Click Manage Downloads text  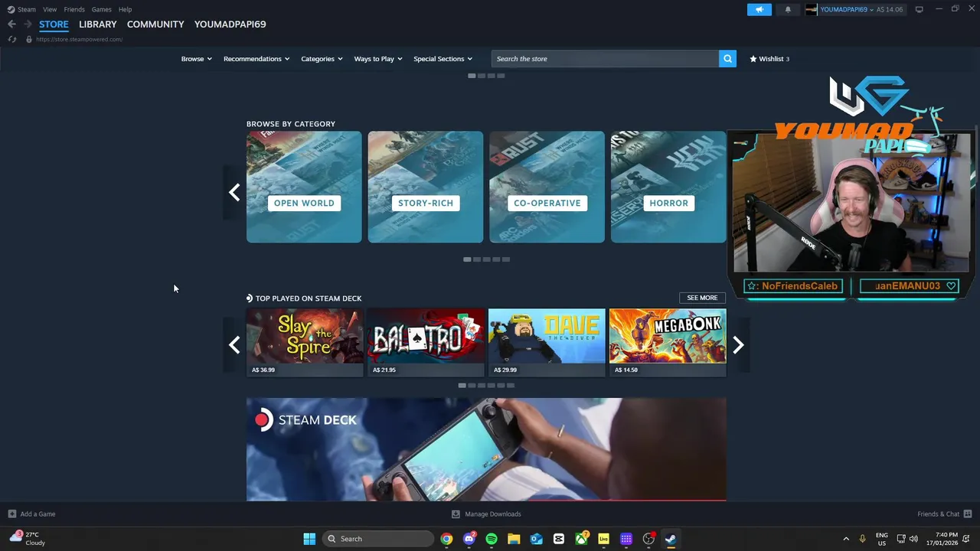click(492, 514)
